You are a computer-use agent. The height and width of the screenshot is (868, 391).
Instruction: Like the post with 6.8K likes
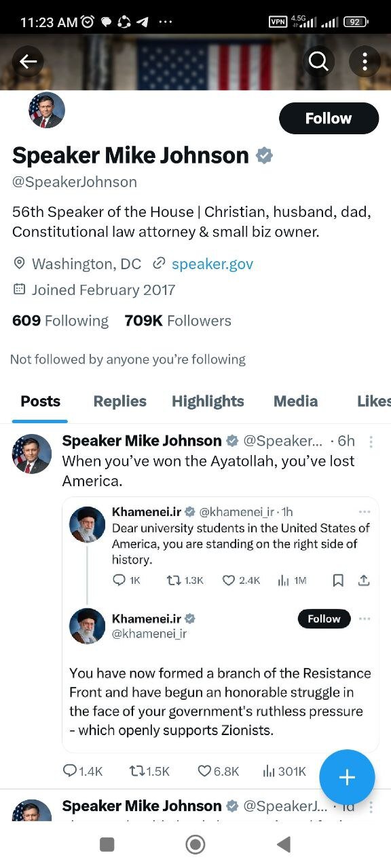pos(204,771)
